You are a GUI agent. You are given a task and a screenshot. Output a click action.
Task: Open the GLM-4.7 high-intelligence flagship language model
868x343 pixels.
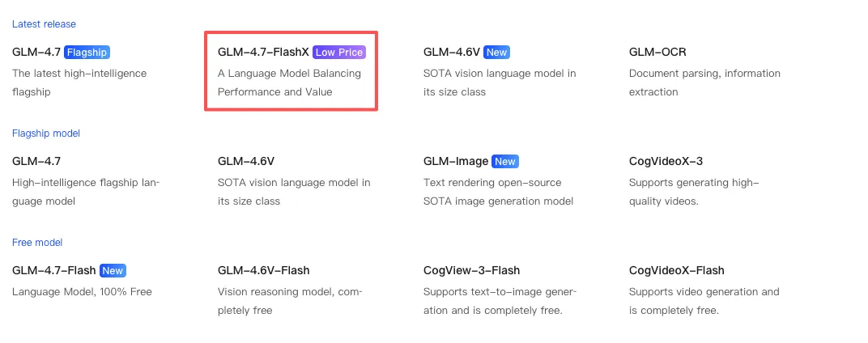point(36,162)
